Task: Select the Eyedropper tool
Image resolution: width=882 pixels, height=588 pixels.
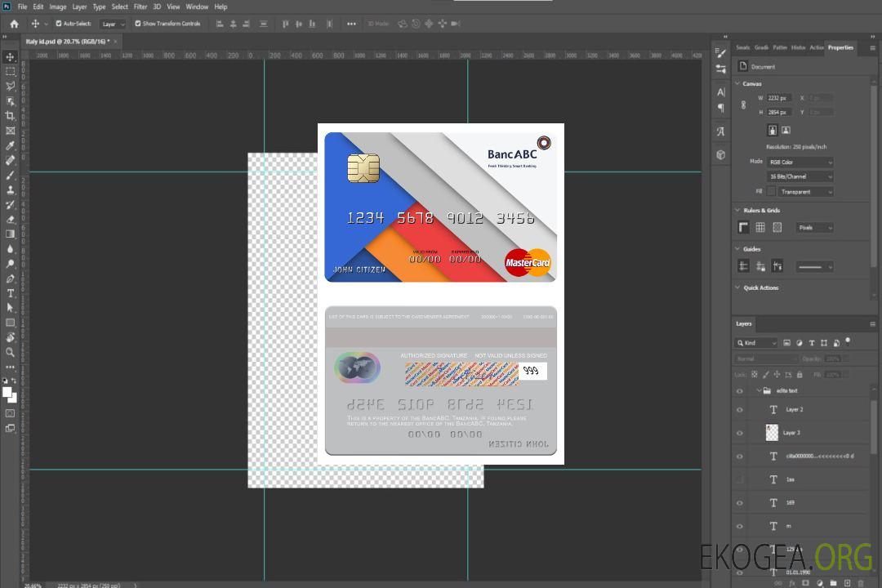Action: (x=10, y=145)
